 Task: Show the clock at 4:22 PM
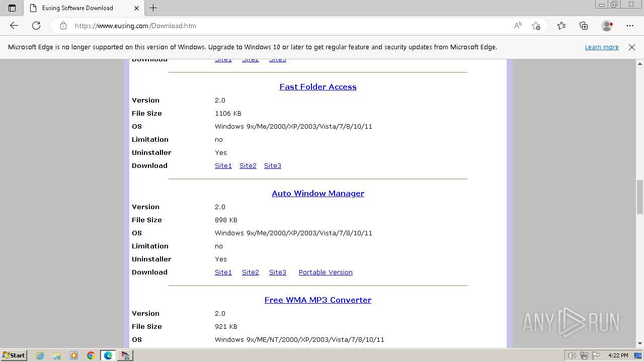tap(618, 355)
